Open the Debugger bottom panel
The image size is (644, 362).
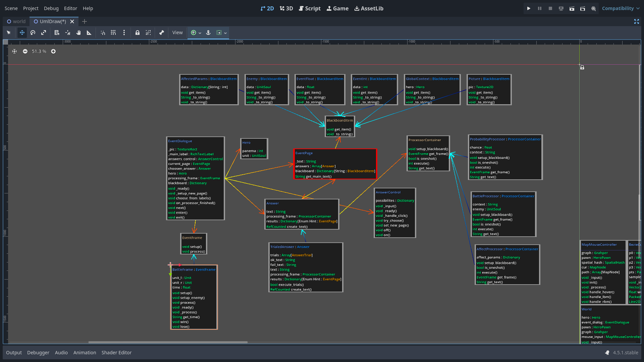(38, 353)
